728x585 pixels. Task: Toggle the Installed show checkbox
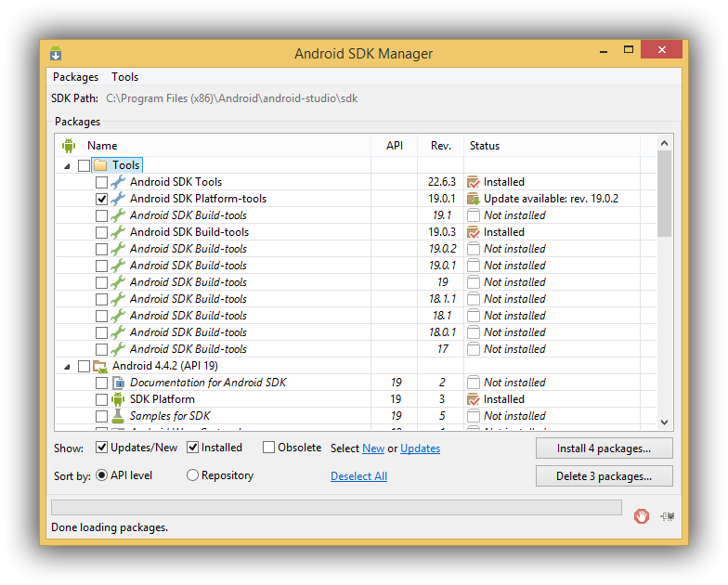click(193, 448)
